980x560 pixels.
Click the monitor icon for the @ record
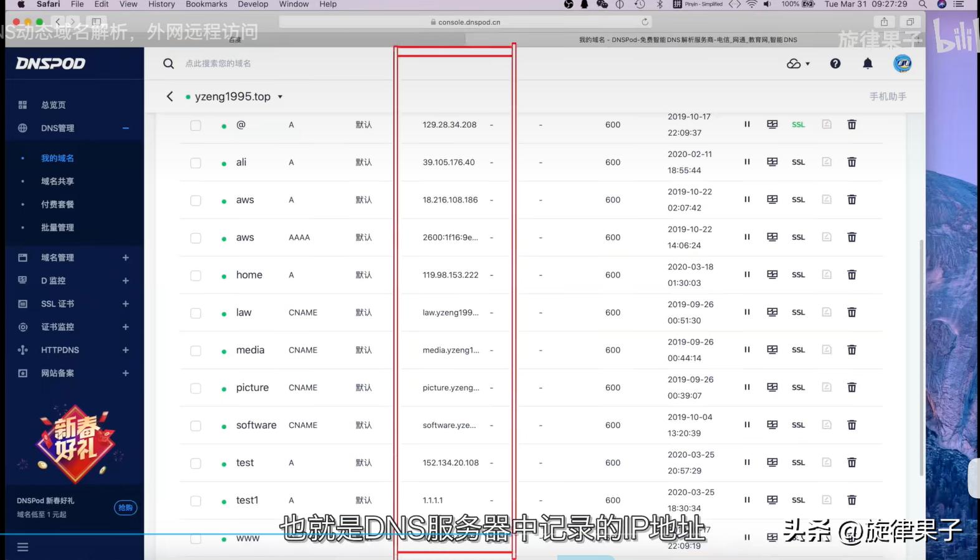pos(772,125)
